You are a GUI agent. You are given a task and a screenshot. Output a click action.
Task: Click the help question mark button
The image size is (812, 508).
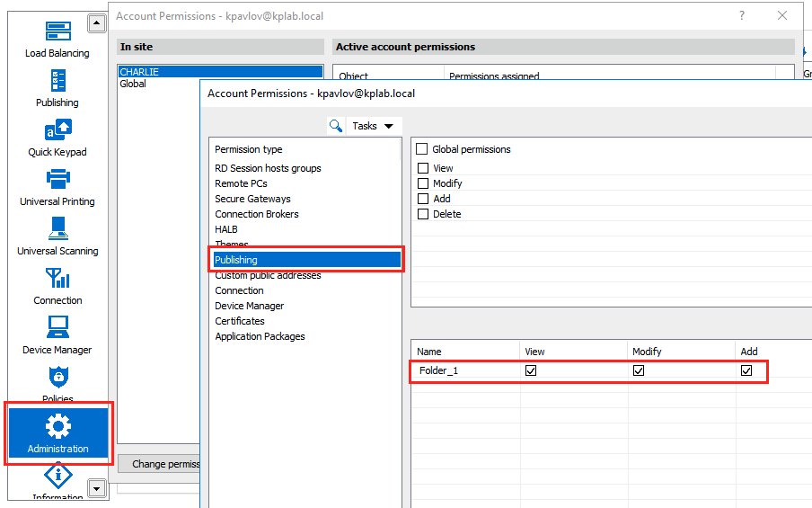tap(741, 15)
